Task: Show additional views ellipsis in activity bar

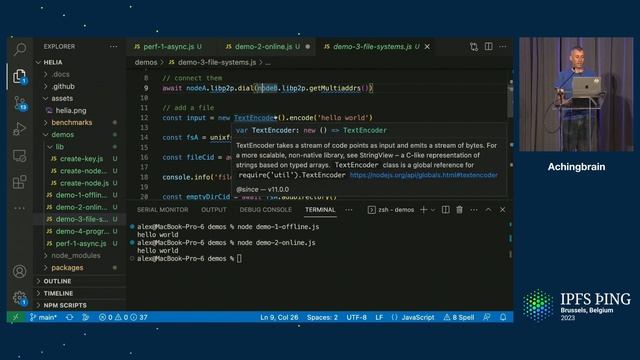Action: point(20,208)
